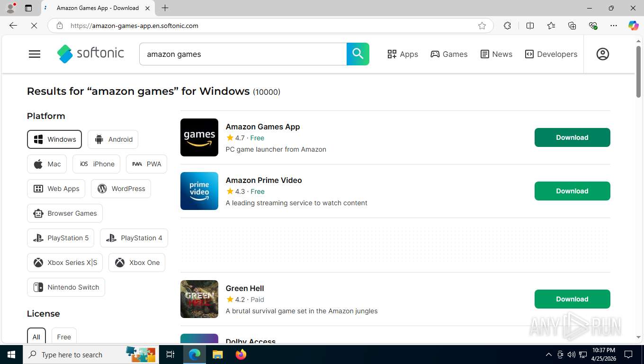Filter results by Browser Games
644x364 pixels.
pos(65,213)
